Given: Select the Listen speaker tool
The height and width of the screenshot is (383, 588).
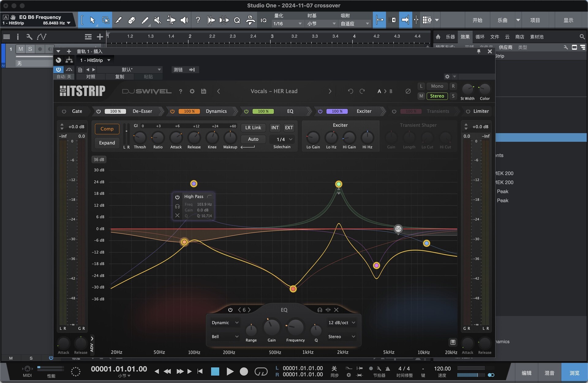Looking at the screenshot, I should [x=184, y=20].
